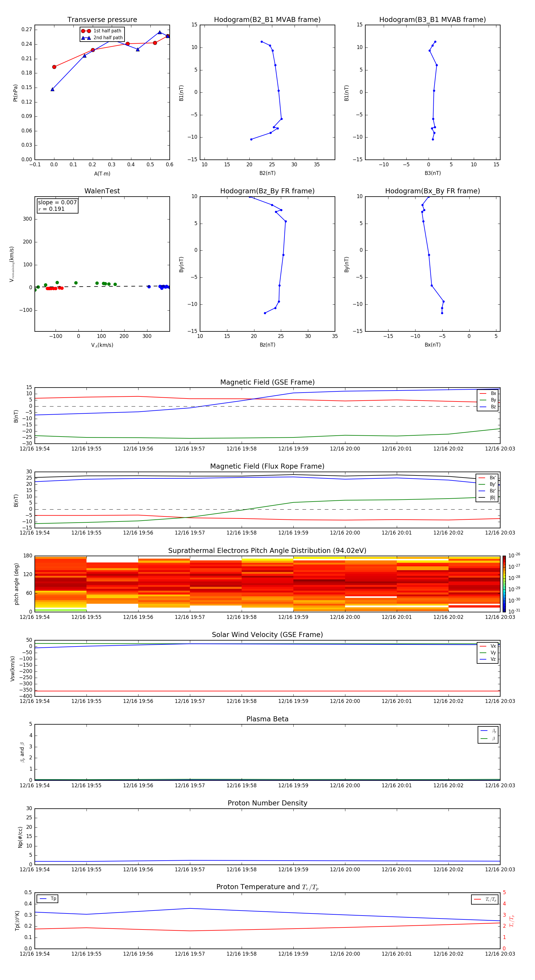Select β entry in Plasma Beta legend
Viewport: 535px width, 980px height.
tap(488, 739)
